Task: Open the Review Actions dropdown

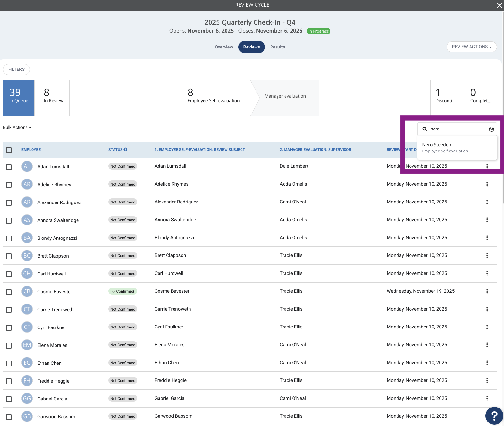Action: click(x=471, y=47)
